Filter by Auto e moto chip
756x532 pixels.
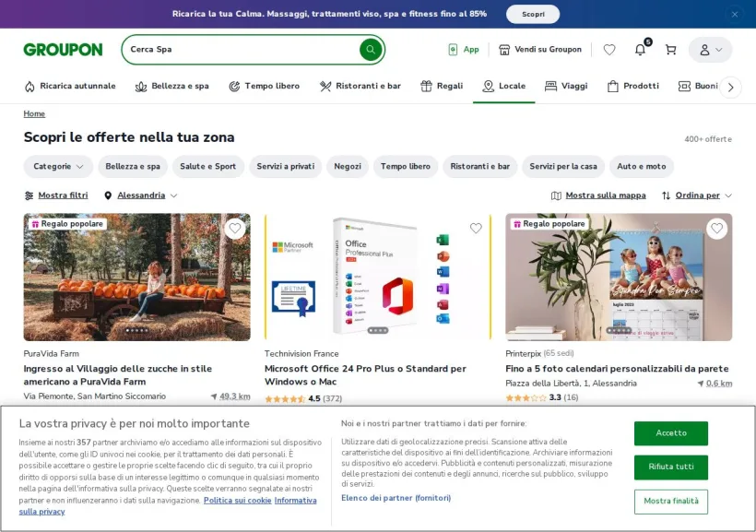(642, 166)
